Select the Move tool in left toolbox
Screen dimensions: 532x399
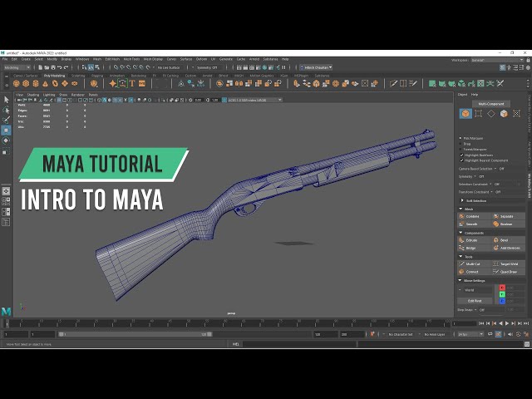6,130
